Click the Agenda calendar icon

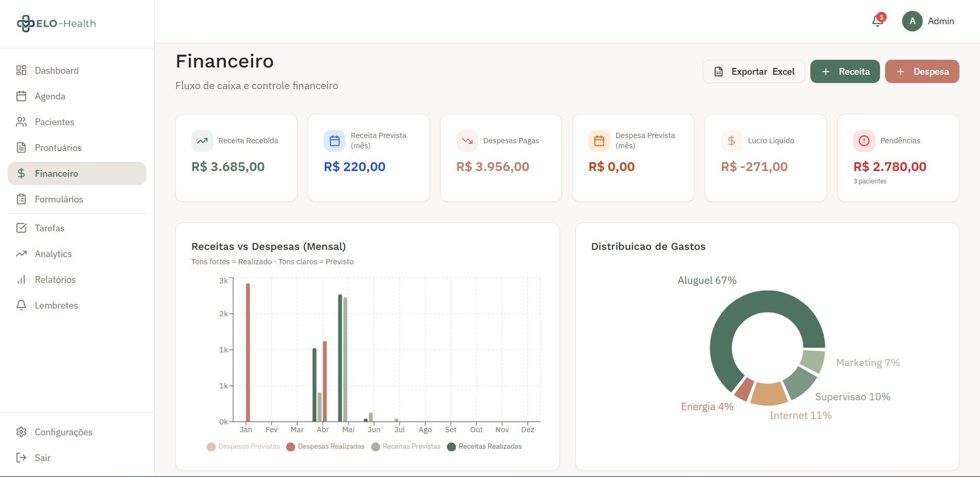click(x=21, y=96)
